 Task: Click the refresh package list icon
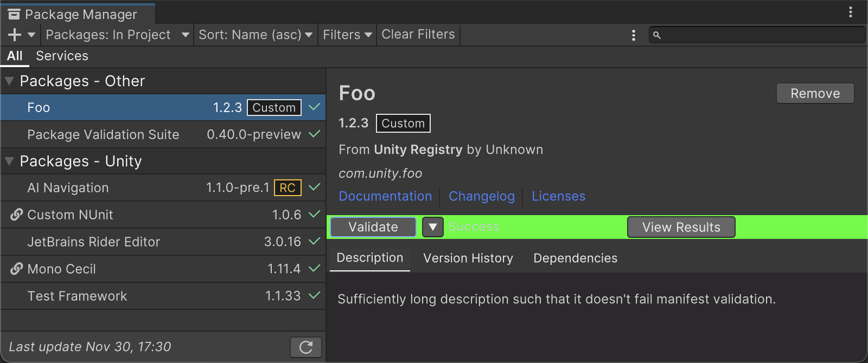pyautogui.click(x=306, y=347)
